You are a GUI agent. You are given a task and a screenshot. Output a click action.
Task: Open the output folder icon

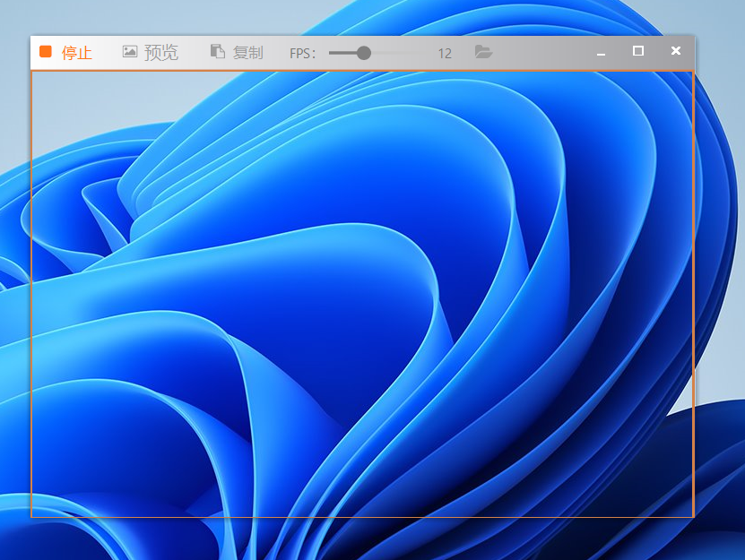coord(483,52)
